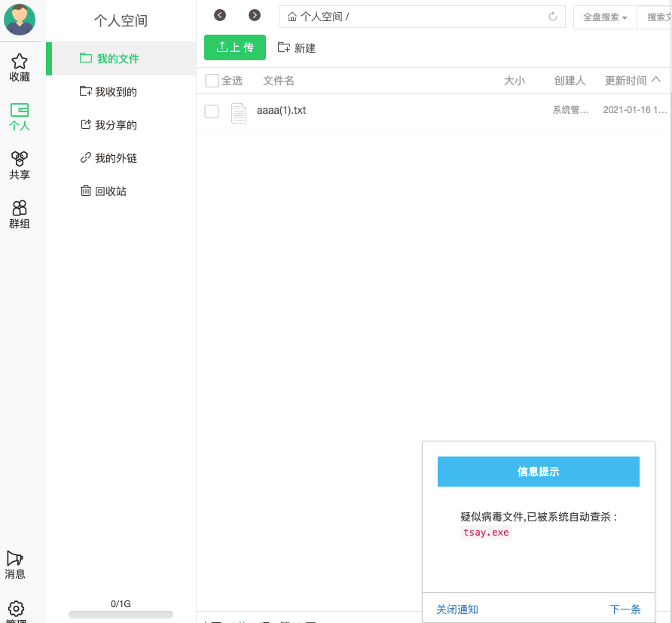Check the 全选 select-all checkbox
The width and height of the screenshot is (672, 623).
pyautogui.click(x=212, y=81)
